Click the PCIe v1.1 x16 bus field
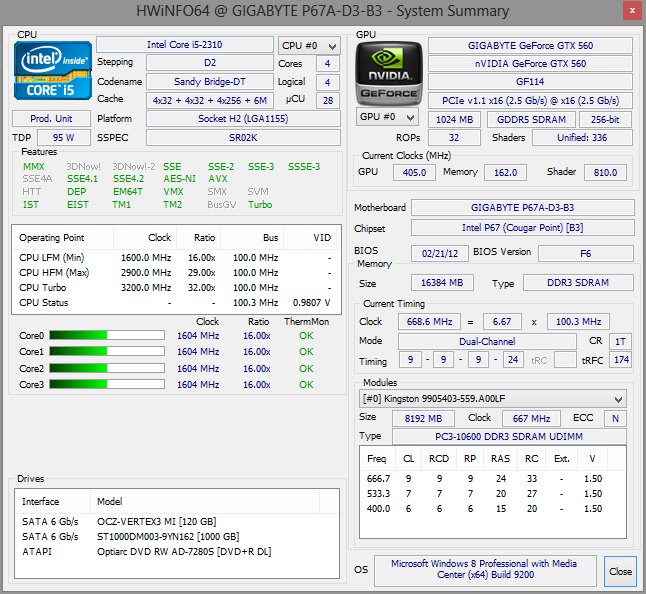Screen dimensions: 646x594 [x=530, y=101]
